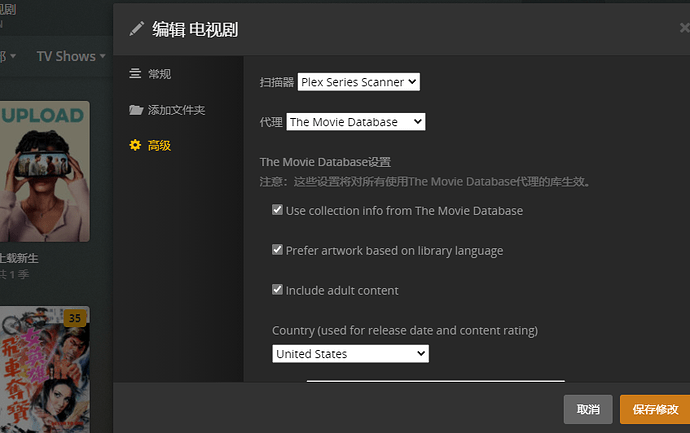Expand the Country United States dropdown
Screen dimensions: 690x433
point(350,354)
